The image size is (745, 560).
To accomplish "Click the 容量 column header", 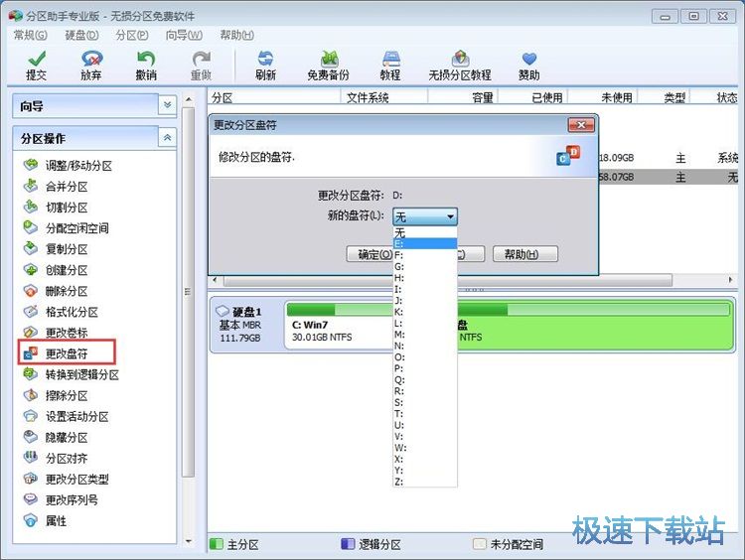I will [x=462, y=97].
